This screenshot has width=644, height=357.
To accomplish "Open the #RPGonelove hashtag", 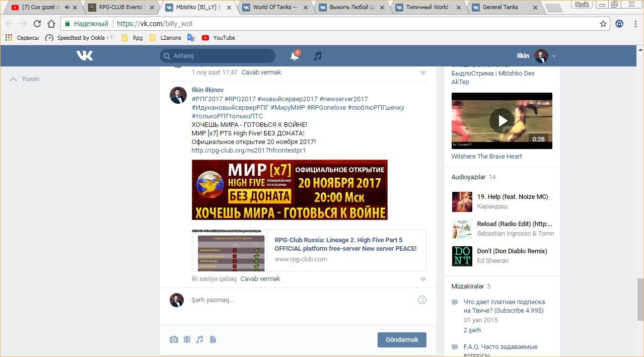I will 326,107.
